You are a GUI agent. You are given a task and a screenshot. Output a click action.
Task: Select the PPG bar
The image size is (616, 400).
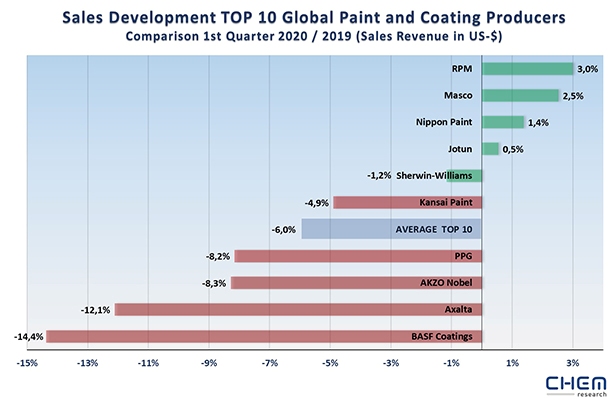[357, 256]
